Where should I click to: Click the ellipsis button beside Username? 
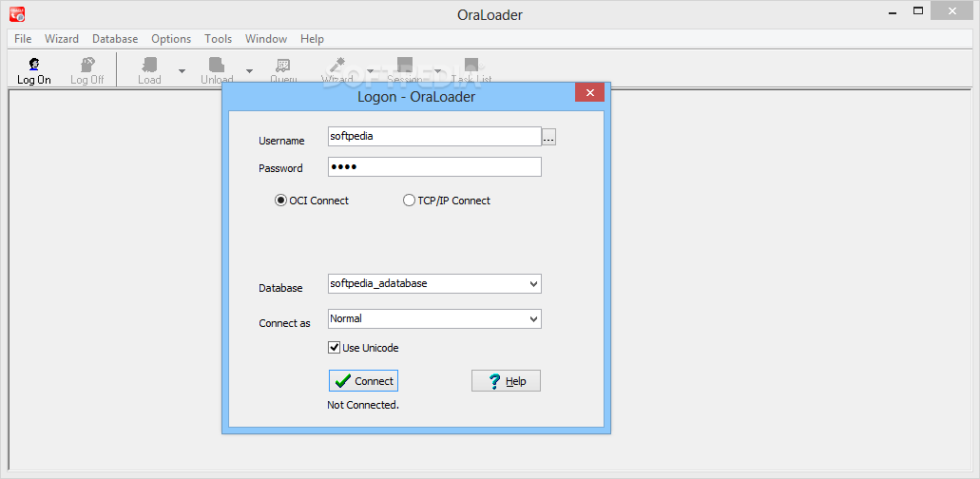[548, 138]
